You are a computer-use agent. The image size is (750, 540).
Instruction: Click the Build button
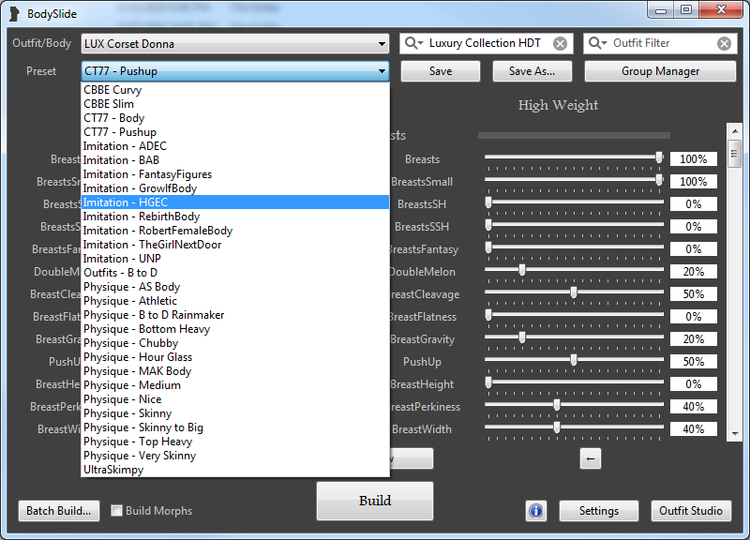click(x=375, y=501)
